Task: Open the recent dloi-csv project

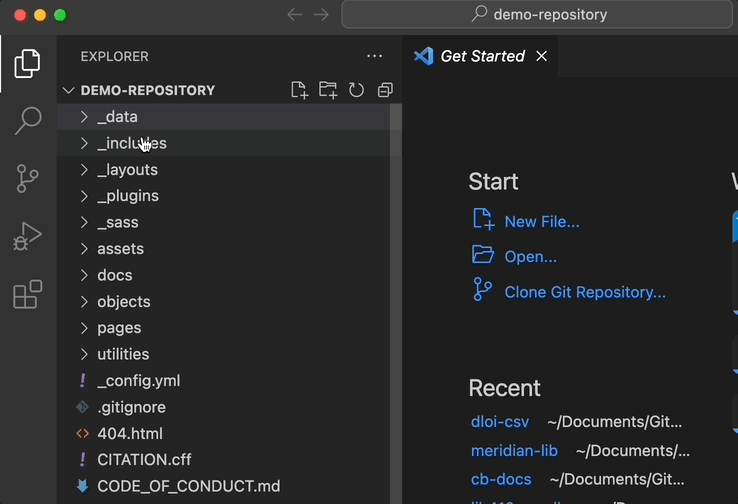Action: (x=500, y=422)
